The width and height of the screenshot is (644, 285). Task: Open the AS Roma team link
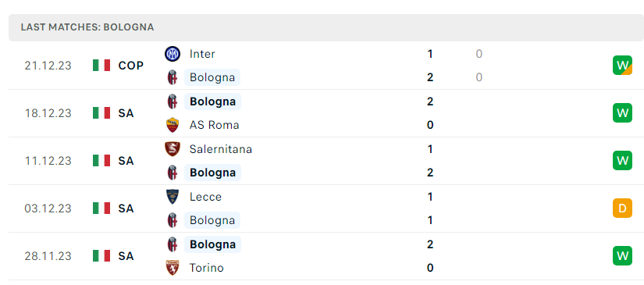214,125
